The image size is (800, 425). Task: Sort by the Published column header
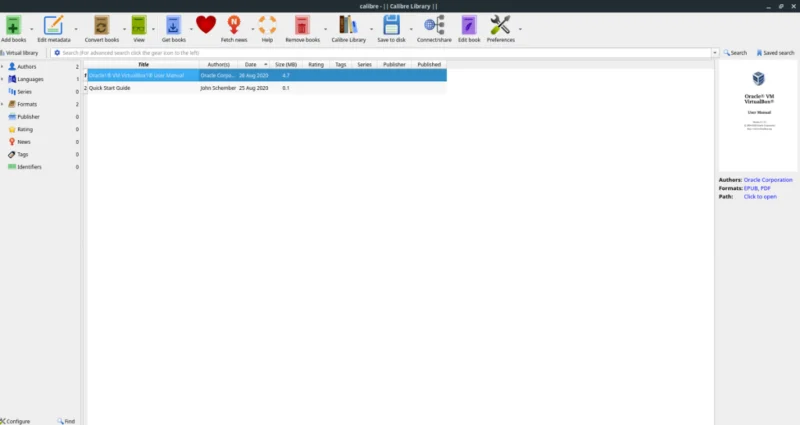[429, 64]
